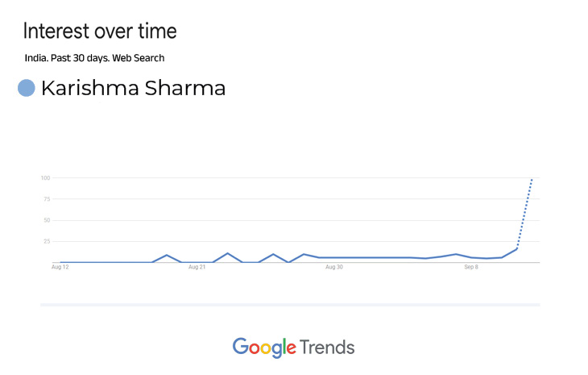
Task: Click the peak at top of dotted line
Action: (532, 178)
